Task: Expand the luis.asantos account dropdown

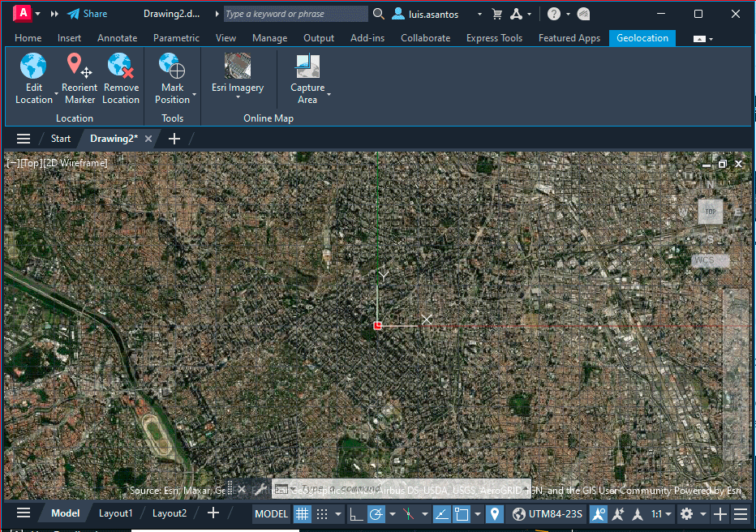Action: pyautogui.click(x=479, y=15)
